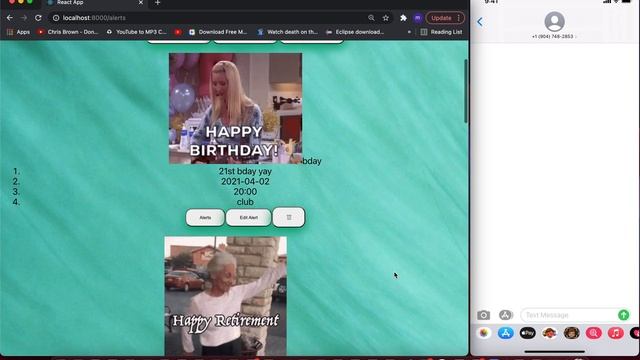Screen dimensions: 640x360
Task: Open the YouTube to MP3 bookmark
Action: click(136, 32)
